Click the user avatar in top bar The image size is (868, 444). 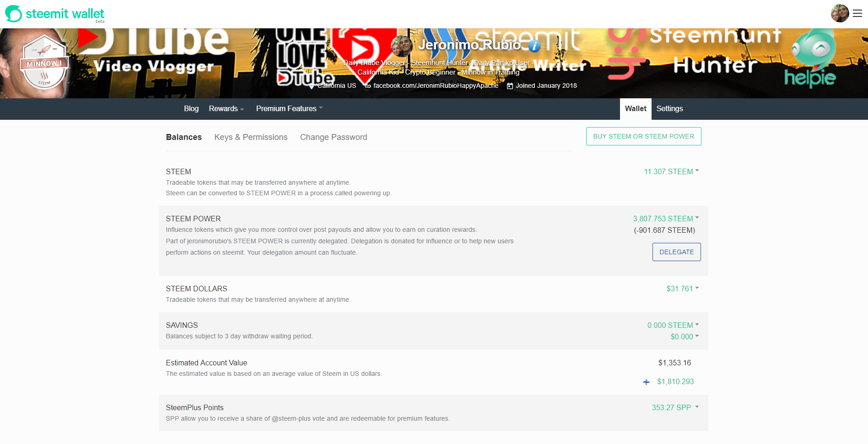[x=840, y=13]
